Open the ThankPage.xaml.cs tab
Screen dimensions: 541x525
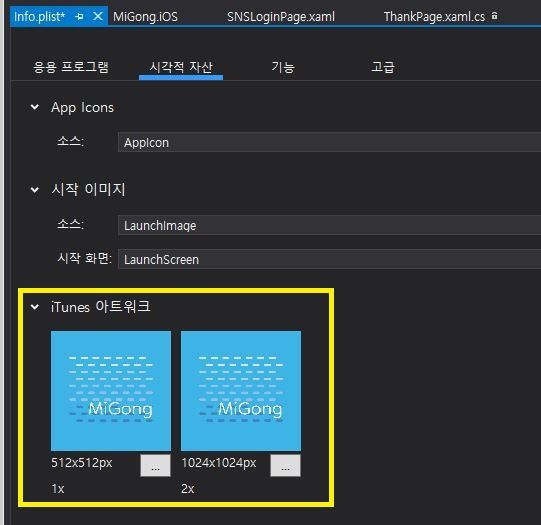click(x=434, y=17)
